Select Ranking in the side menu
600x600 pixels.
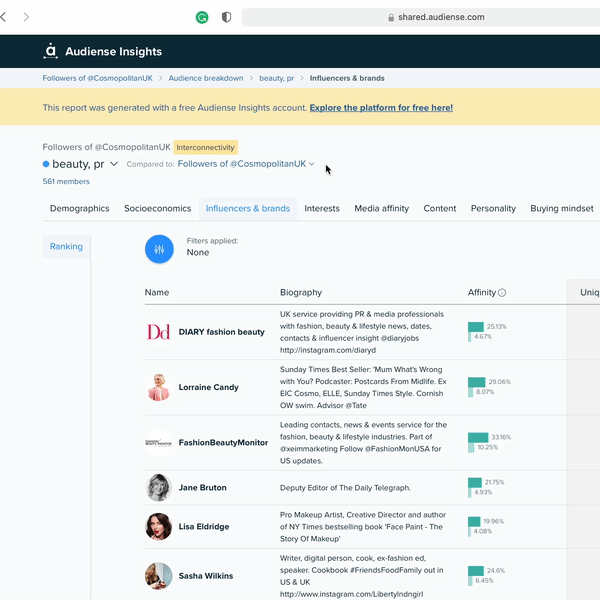pos(66,246)
